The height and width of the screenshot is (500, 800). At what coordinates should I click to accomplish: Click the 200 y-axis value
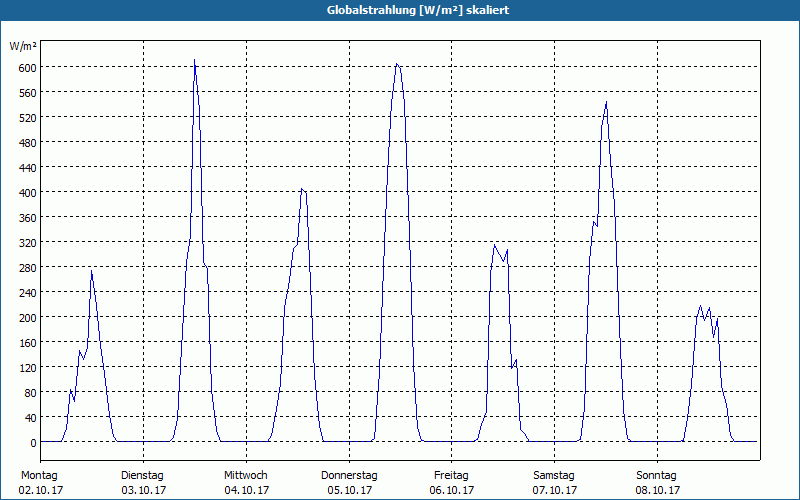coord(26,318)
